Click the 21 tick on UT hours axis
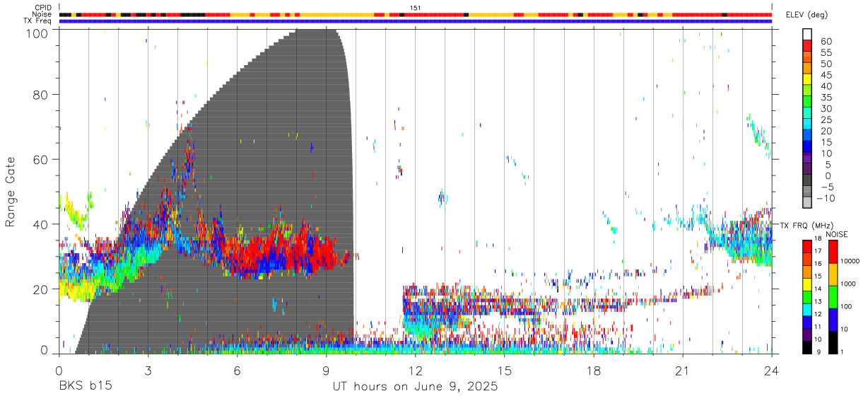The image size is (868, 401). click(x=682, y=371)
